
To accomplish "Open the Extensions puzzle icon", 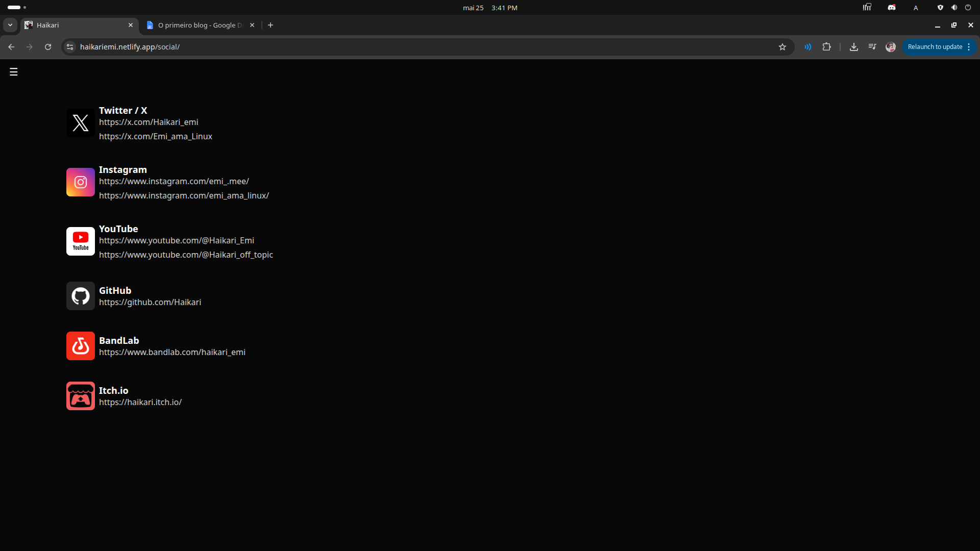I will coord(827,47).
